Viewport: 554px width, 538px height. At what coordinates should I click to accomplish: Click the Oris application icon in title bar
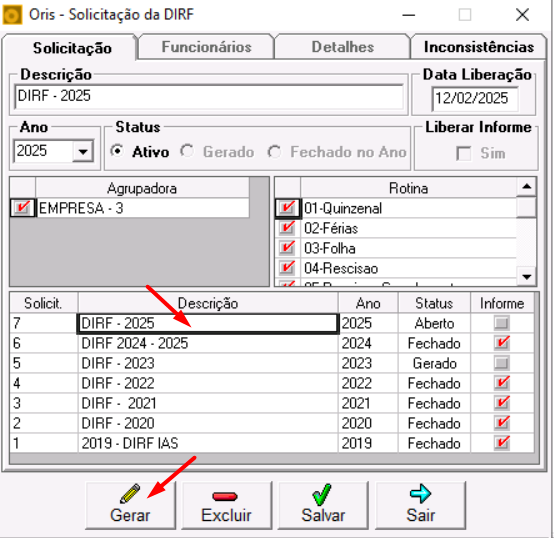point(12,15)
